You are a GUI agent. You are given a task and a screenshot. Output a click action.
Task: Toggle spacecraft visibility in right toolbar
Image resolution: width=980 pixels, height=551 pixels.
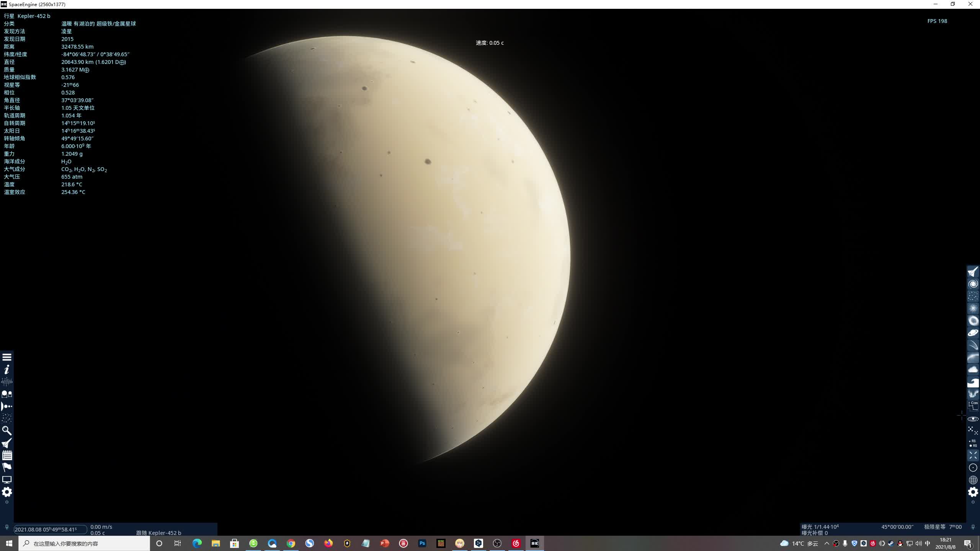973,272
